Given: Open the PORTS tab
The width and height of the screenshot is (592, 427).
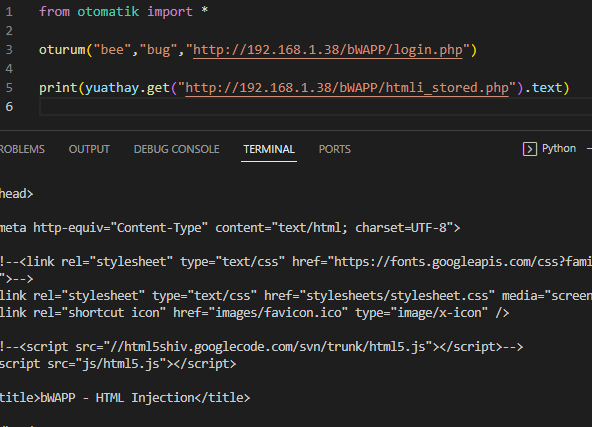Looking at the screenshot, I should (x=335, y=149).
